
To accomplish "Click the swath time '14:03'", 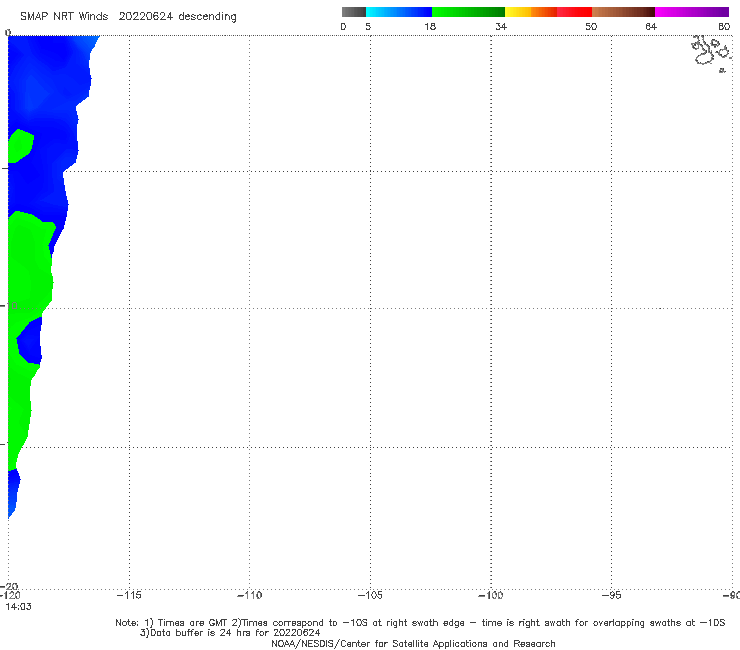I will coord(18,607).
